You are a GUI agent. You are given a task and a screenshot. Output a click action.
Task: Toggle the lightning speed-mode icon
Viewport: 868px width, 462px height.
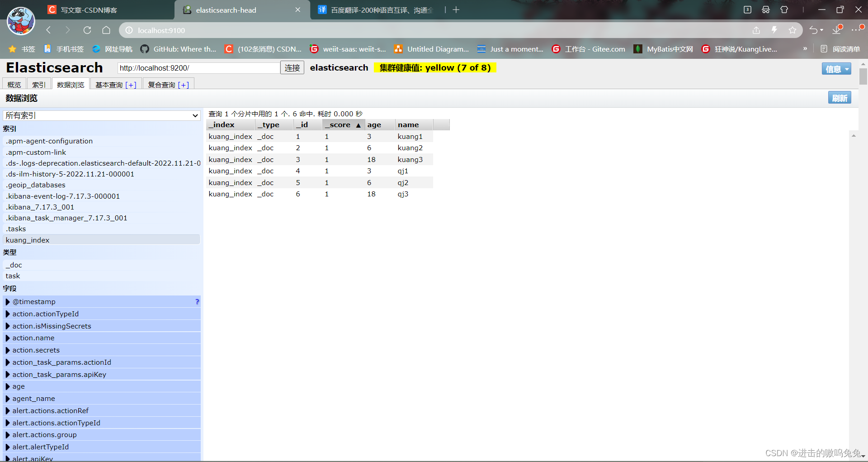[x=774, y=30]
